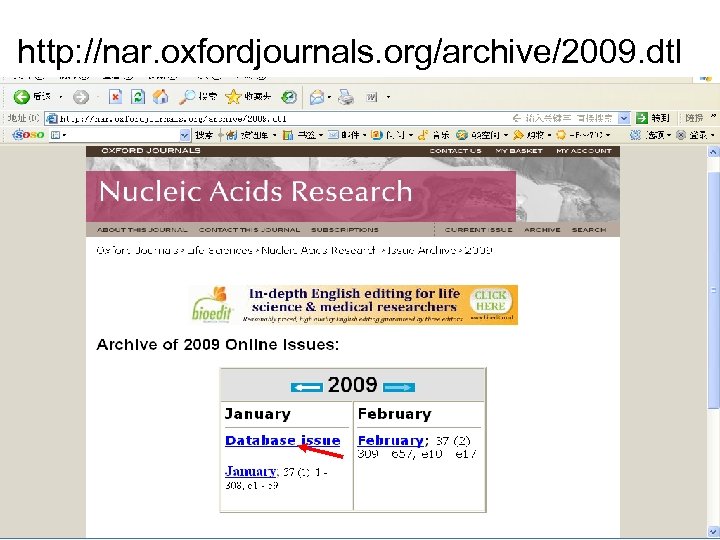Click the Soso toolbar music note icon

pyautogui.click(x=423, y=135)
